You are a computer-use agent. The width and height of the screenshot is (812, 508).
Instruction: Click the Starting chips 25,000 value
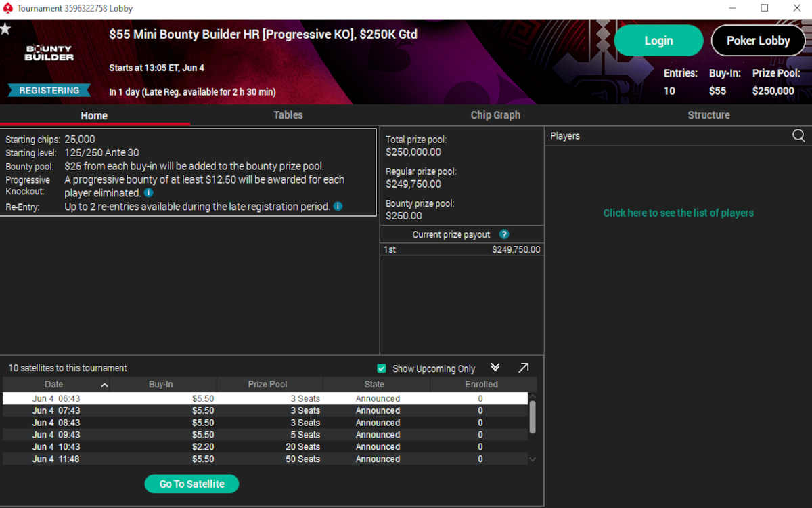pos(80,140)
